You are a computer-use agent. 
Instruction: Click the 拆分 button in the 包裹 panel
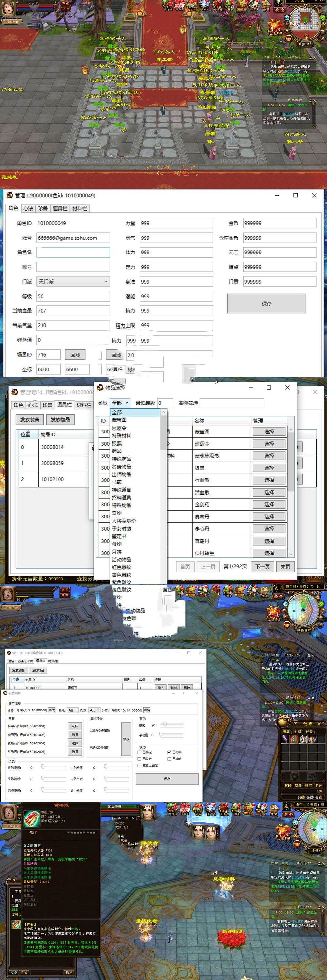pyautogui.click(x=318, y=785)
